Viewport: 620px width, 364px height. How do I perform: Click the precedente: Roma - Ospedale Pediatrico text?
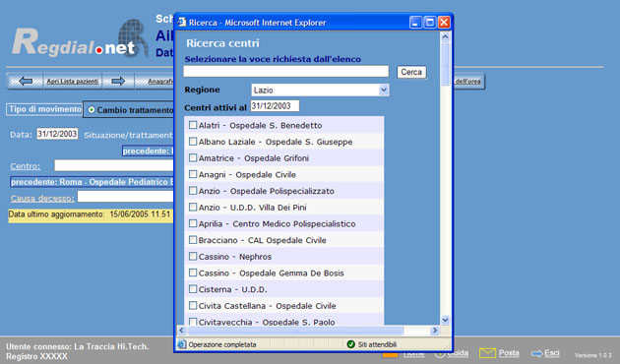point(92,182)
